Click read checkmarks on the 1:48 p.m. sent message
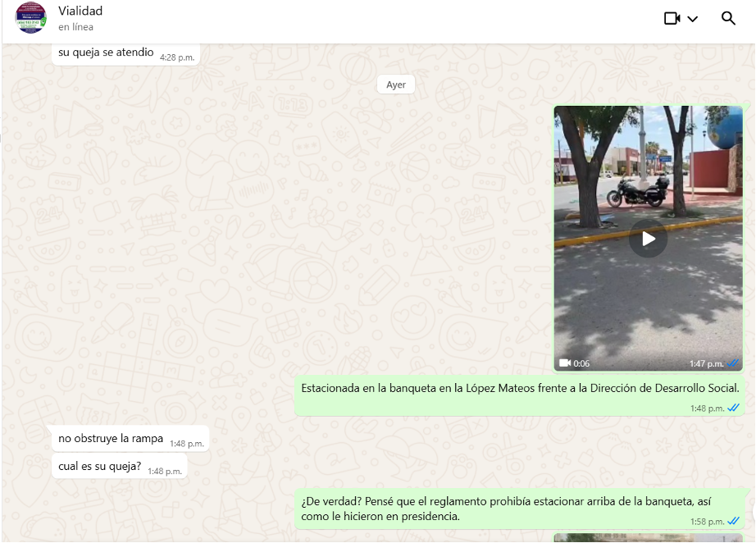The width and height of the screenshot is (756, 543). pos(733,408)
